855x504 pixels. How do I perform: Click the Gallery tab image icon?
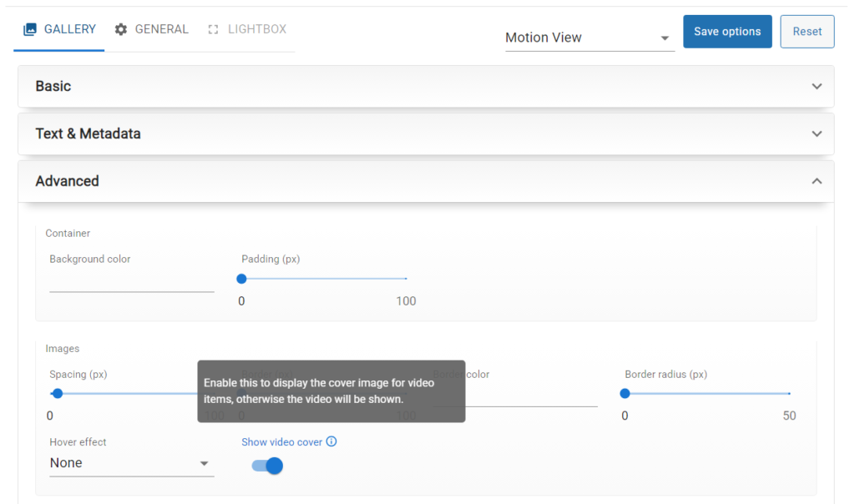click(30, 29)
